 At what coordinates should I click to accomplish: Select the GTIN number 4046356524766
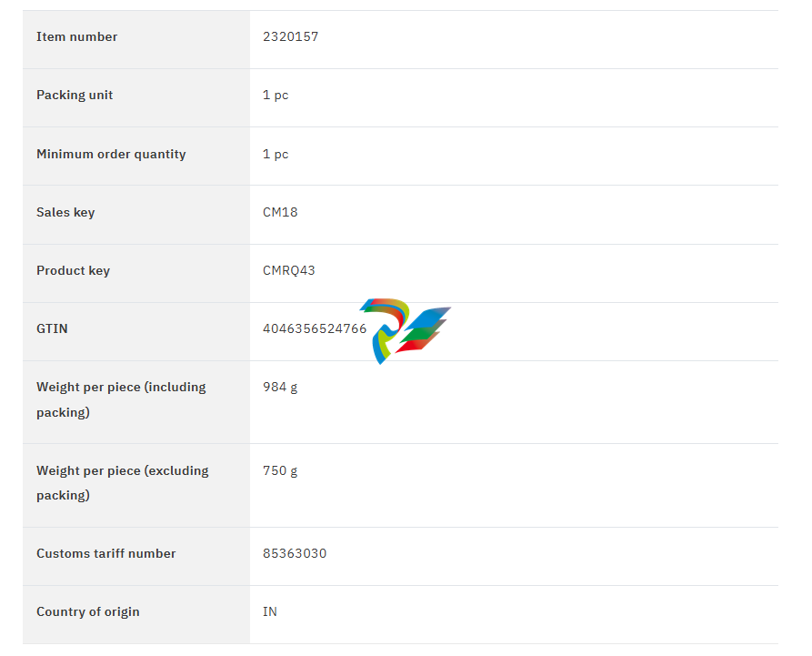315,329
